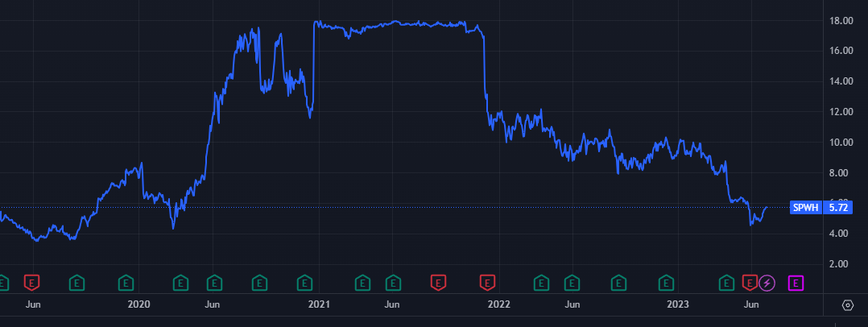868x327 pixels.
Task: Click red earnings marker just before 2022 label
Action: [x=487, y=284]
